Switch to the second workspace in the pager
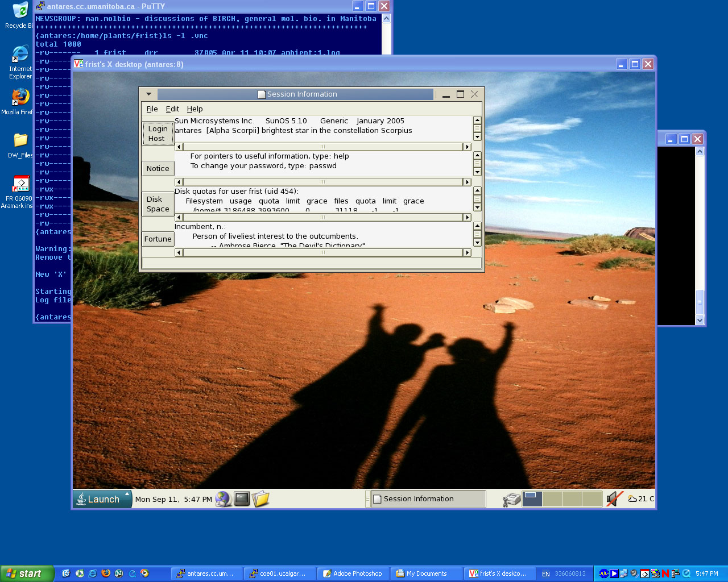Viewport: 728px width, 582px height. pyautogui.click(x=552, y=499)
